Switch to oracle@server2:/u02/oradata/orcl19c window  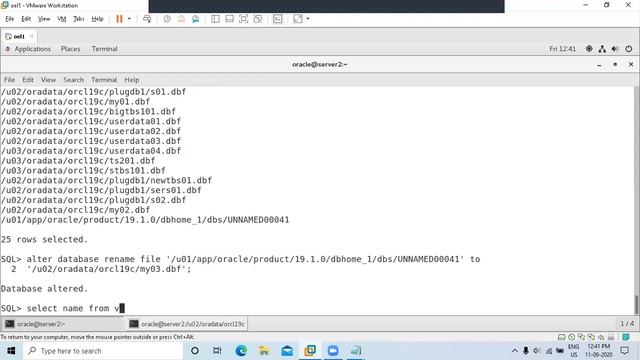click(x=187, y=324)
